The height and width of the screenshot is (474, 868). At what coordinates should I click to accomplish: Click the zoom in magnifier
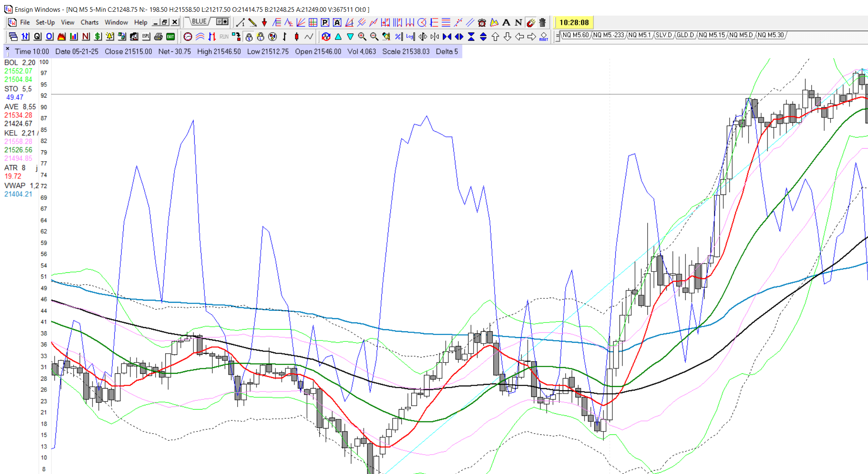(362, 37)
